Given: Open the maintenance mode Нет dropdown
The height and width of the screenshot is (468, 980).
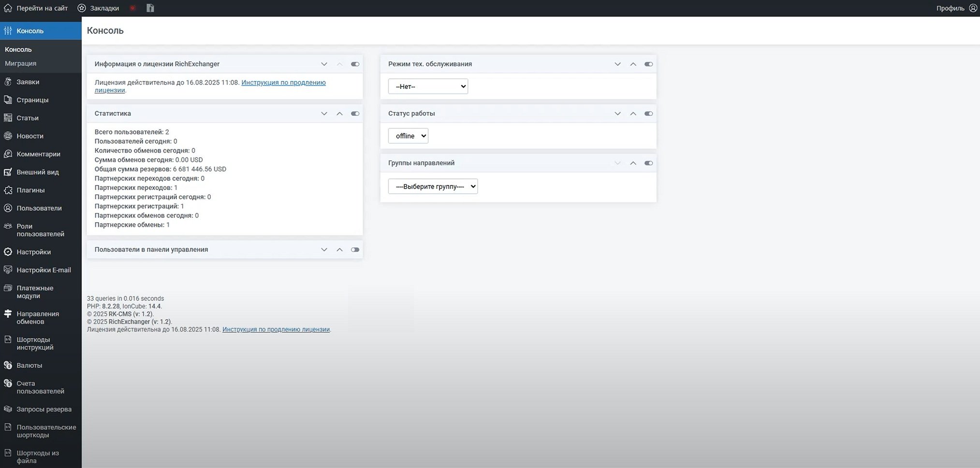Looking at the screenshot, I should [x=428, y=86].
